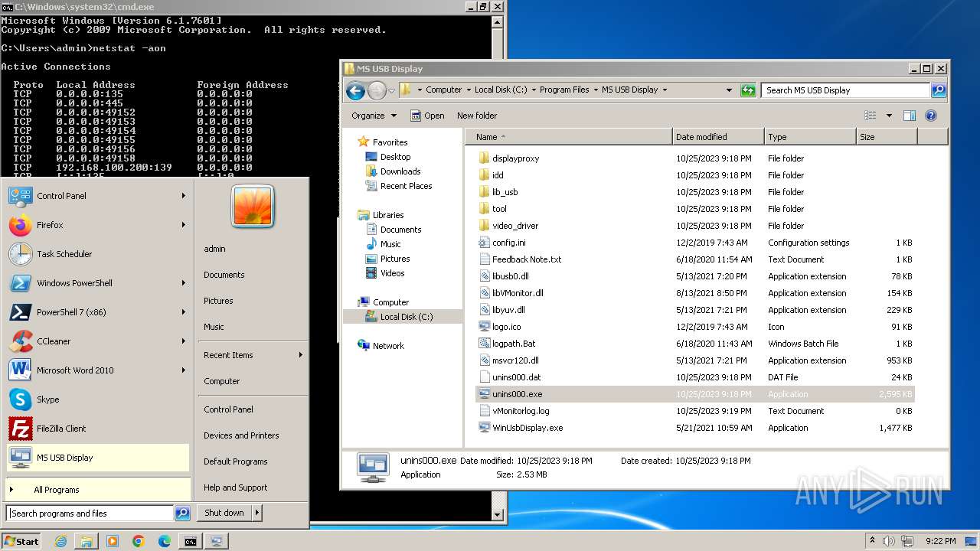Open Chrome from the taskbar
980x551 pixels.
139,541
